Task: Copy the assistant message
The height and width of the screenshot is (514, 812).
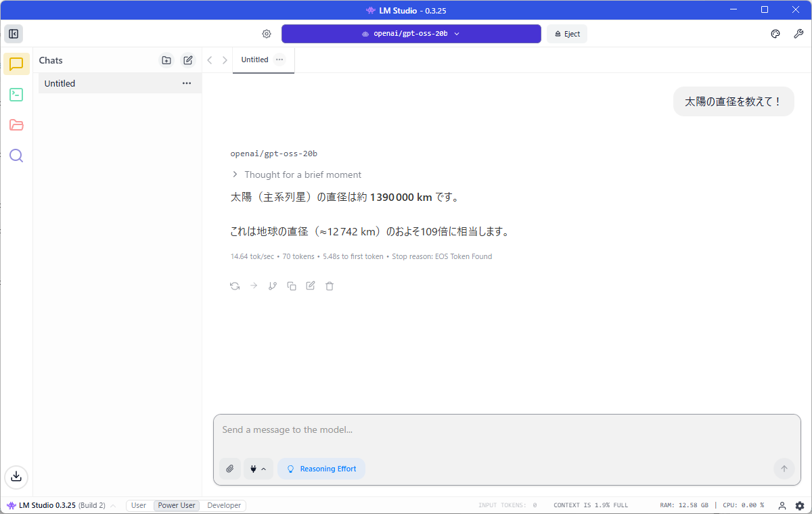Action: coord(292,286)
